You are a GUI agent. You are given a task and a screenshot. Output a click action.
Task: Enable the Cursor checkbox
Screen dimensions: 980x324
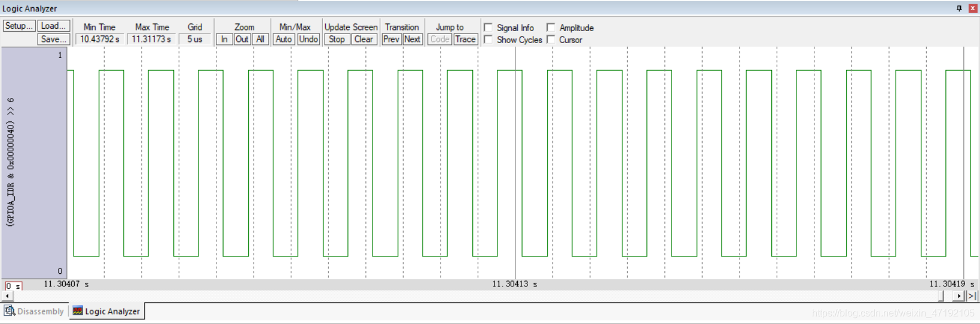pyautogui.click(x=551, y=39)
